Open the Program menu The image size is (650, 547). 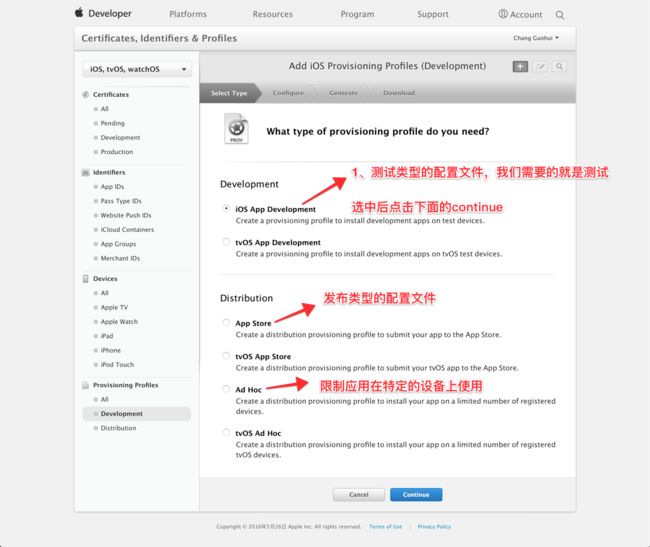click(357, 14)
